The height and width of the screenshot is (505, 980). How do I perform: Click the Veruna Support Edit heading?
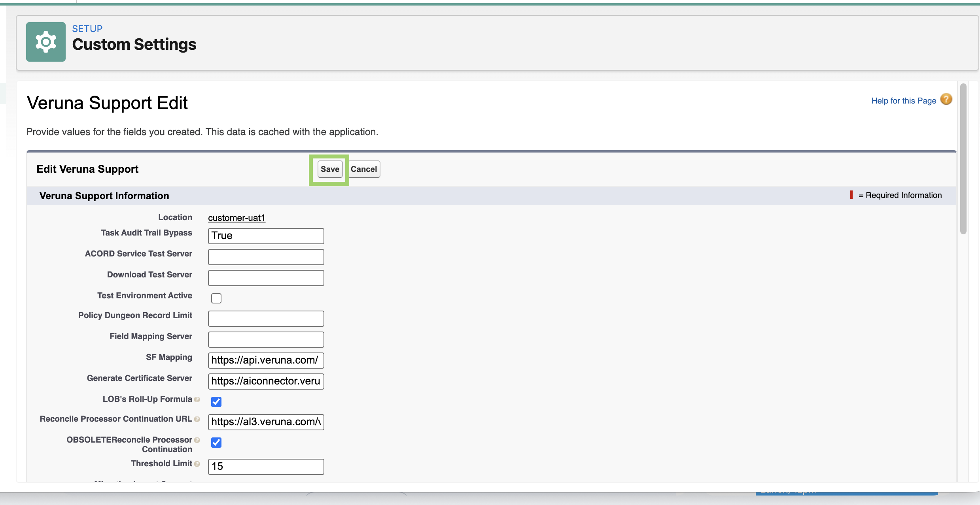[x=107, y=103]
